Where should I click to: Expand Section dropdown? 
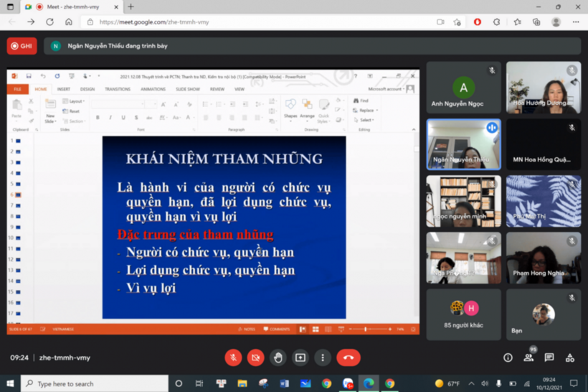[75, 121]
